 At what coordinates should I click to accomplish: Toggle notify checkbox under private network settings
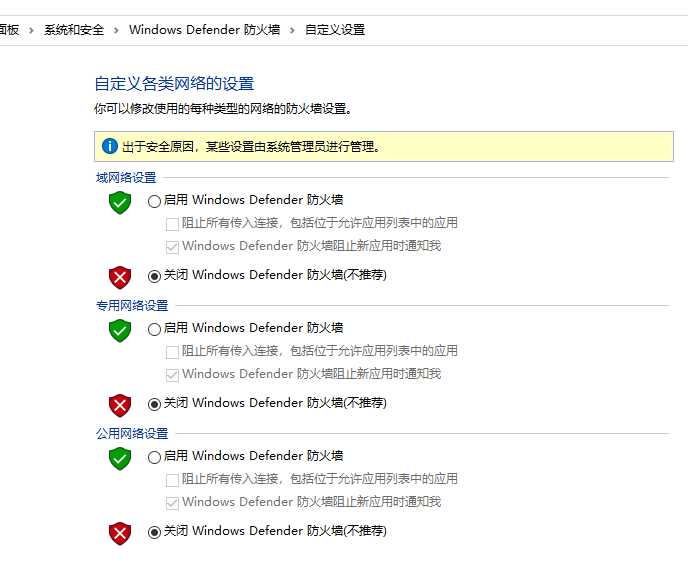172,375
